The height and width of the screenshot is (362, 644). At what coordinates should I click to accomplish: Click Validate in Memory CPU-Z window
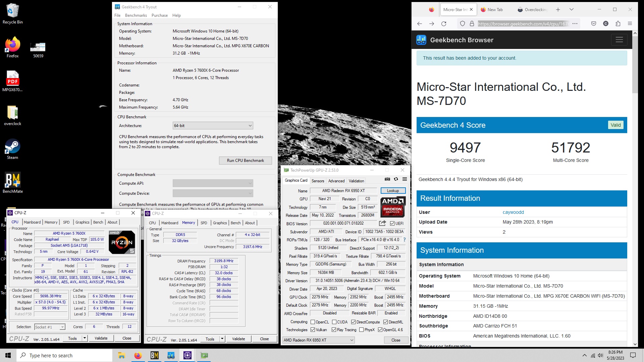point(238,339)
